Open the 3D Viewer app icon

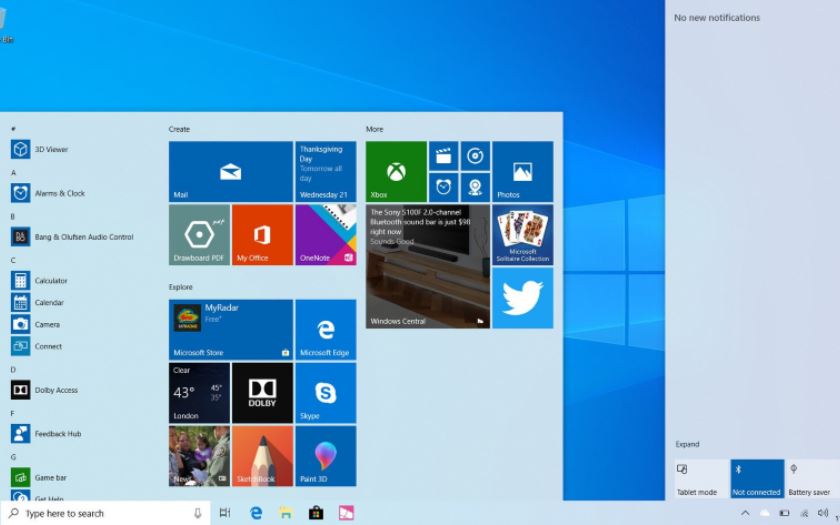tap(20, 149)
